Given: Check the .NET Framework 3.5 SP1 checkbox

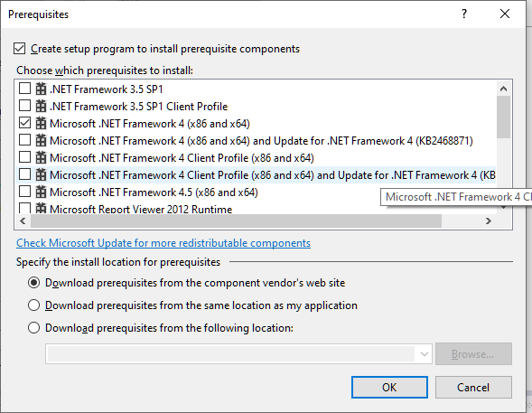Looking at the screenshot, I should pyautogui.click(x=24, y=89).
